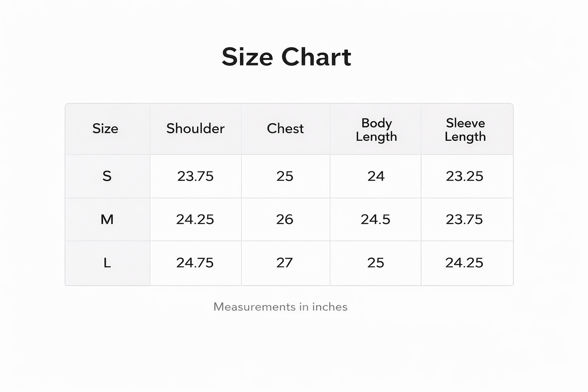This screenshot has height=392, width=588.
Task: Click the sleeve length value for size L
Action: (464, 263)
